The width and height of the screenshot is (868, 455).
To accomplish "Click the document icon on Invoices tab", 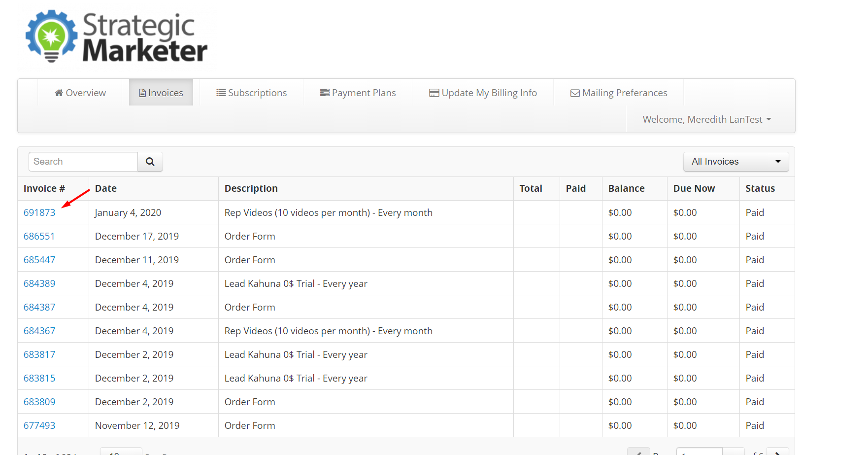I will 142,93.
